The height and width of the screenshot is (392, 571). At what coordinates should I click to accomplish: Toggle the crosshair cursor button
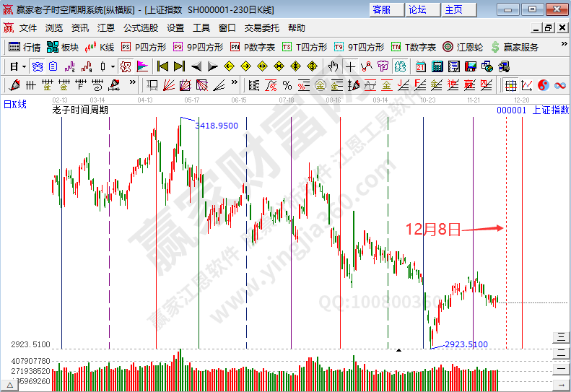pos(350,66)
